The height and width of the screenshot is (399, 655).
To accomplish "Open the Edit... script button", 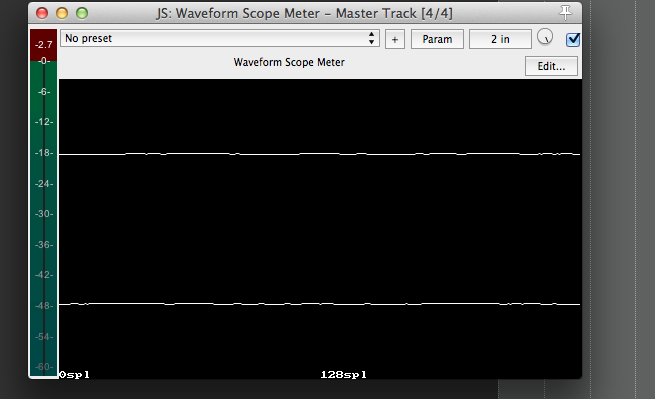I will click(551, 66).
